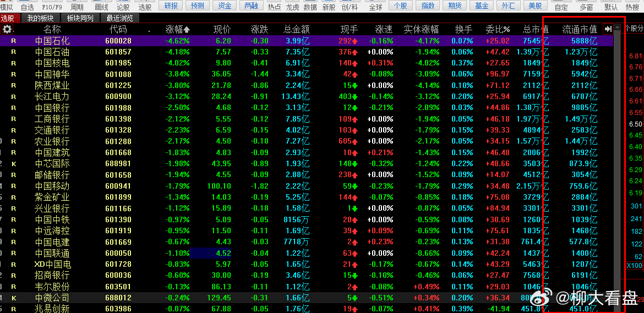Sort by the 换手 column header
The width and height of the screenshot is (644, 313).
point(463,29)
